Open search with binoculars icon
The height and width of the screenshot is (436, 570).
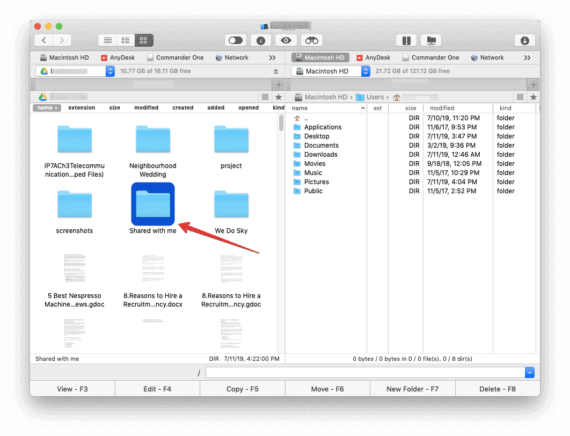(312, 40)
